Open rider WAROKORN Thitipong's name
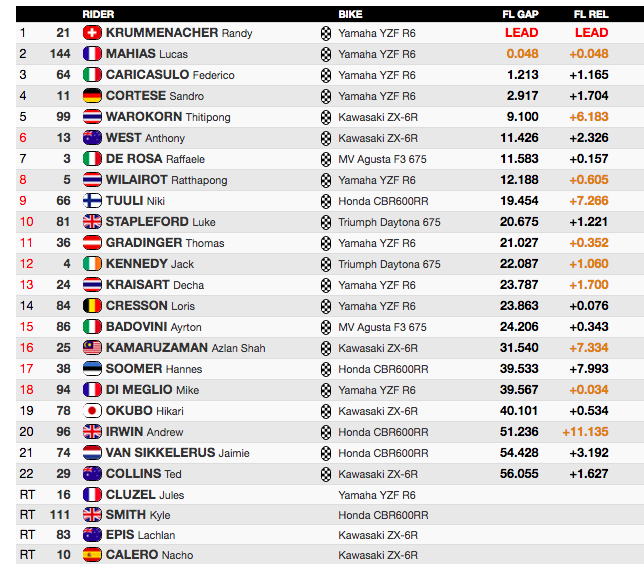Image resolution: width=644 pixels, height=577 pixels. [168, 117]
